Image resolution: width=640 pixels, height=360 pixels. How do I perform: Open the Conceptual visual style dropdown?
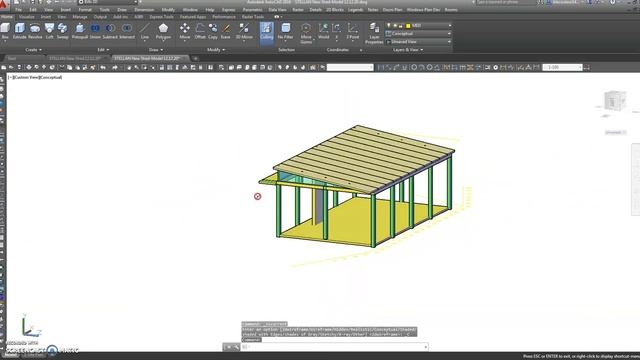tap(418, 33)
